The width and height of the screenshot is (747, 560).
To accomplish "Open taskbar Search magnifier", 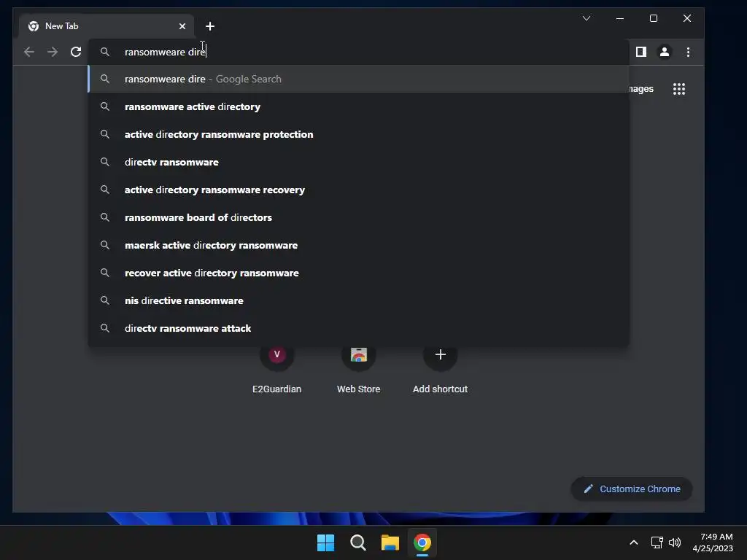I will tap(357, 542).
